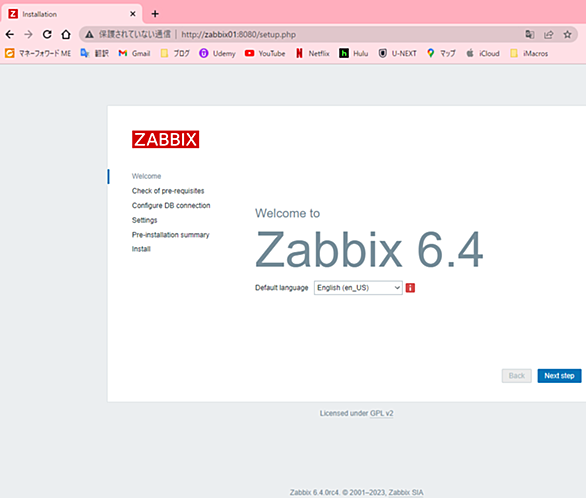Click the red info icon beside language

tap(410, 288)
